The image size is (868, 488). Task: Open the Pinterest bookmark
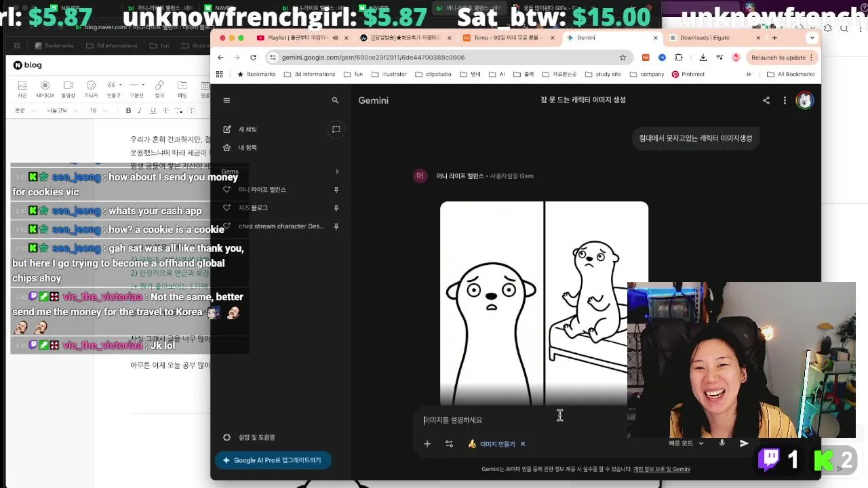point(688,75)
